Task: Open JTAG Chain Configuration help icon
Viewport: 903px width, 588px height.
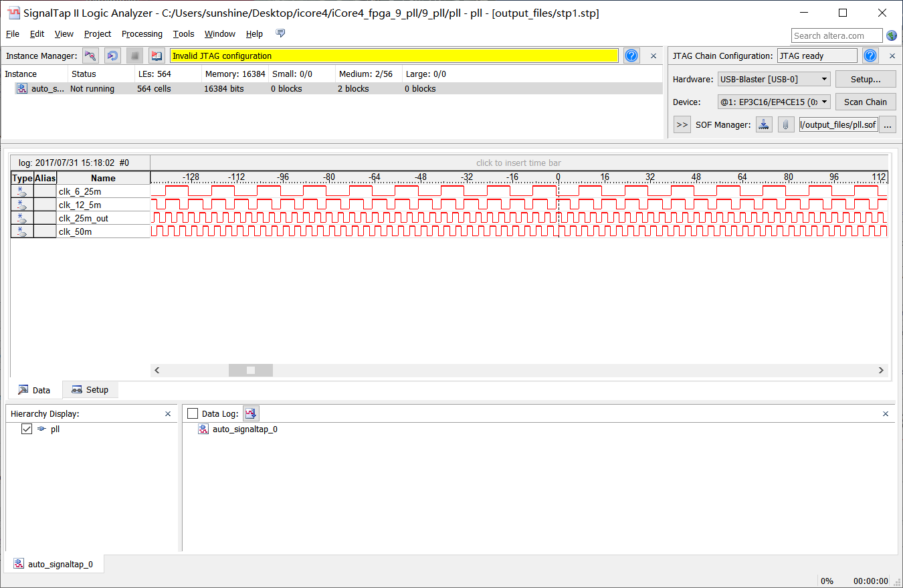Action: (x=870, y=56)
